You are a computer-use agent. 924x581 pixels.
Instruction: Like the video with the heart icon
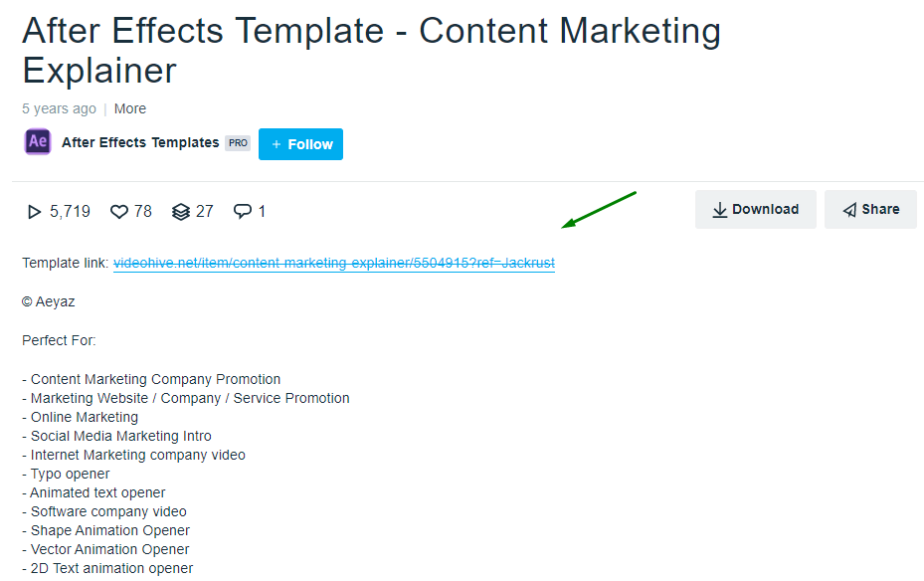[x=119, y=212]
